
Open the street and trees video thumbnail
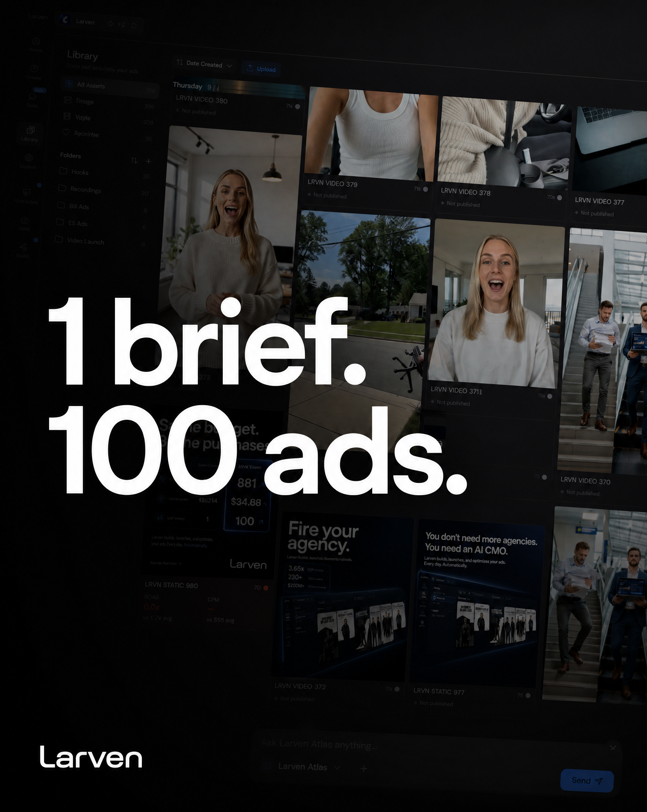coord(359,331)
